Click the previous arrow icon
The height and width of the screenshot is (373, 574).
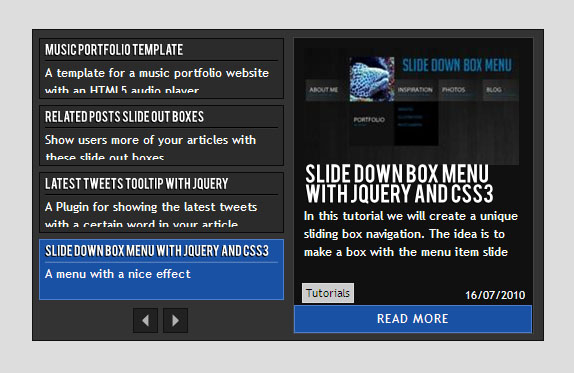tap(145, 320)
